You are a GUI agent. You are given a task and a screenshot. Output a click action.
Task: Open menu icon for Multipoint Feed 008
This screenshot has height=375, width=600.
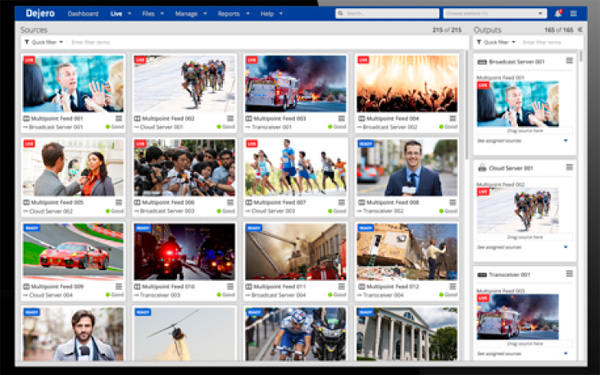[453, 202]
